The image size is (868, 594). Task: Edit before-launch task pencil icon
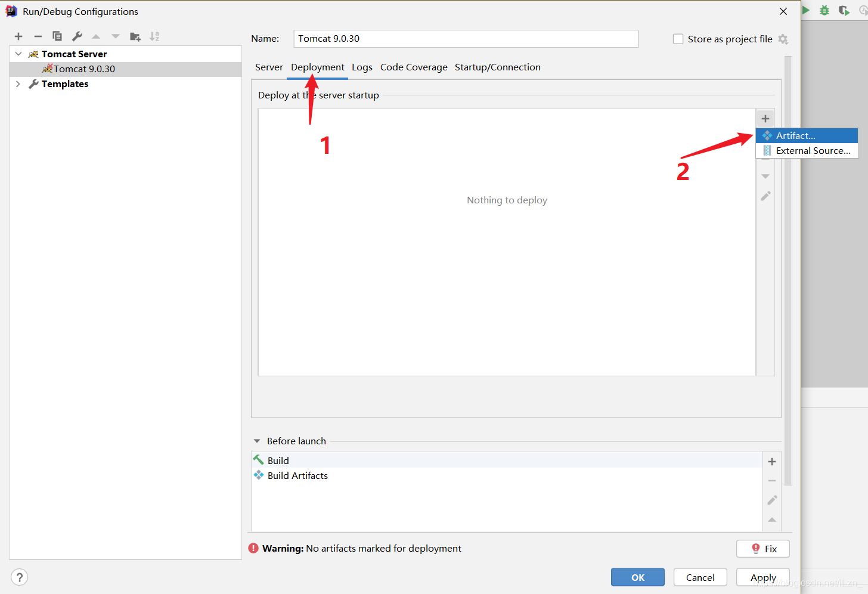772,500
